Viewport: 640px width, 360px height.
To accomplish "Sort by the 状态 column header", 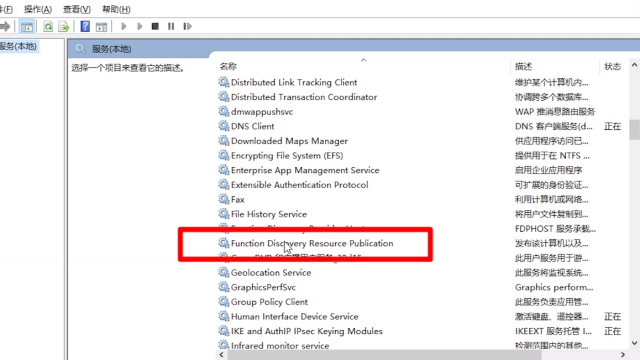I will tap(612, 66).
